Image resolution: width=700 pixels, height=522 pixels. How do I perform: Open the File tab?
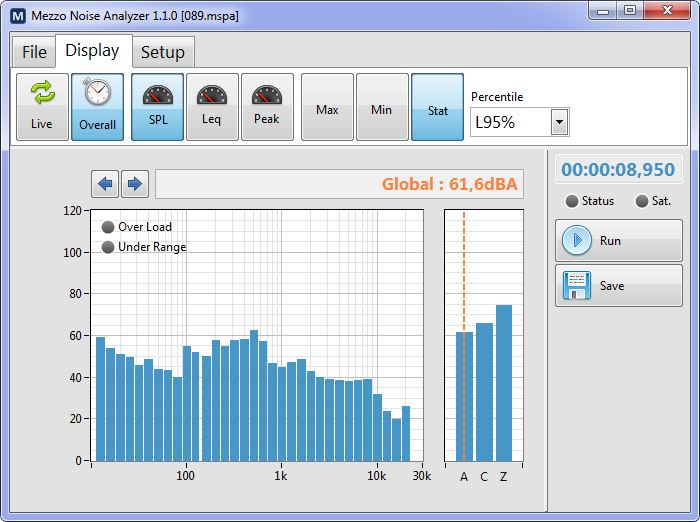tap(34, 52)
